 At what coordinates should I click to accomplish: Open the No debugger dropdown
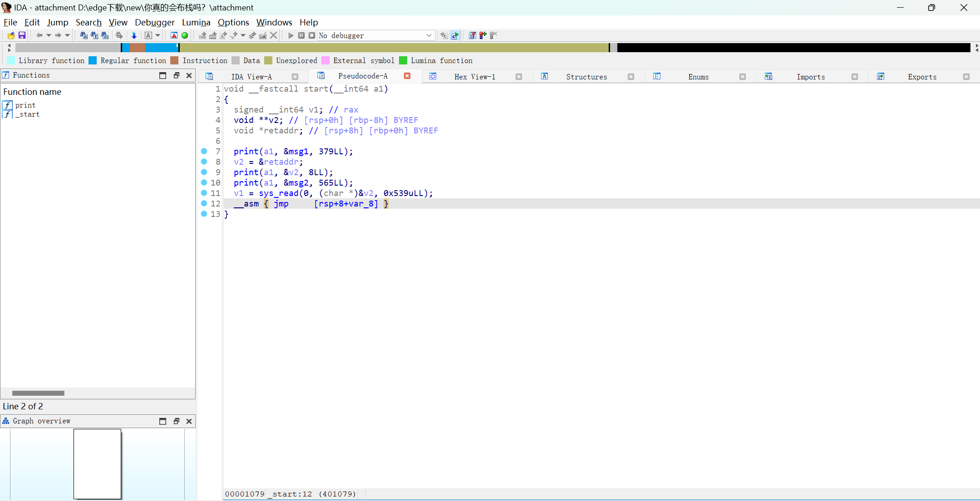[428, 35]
